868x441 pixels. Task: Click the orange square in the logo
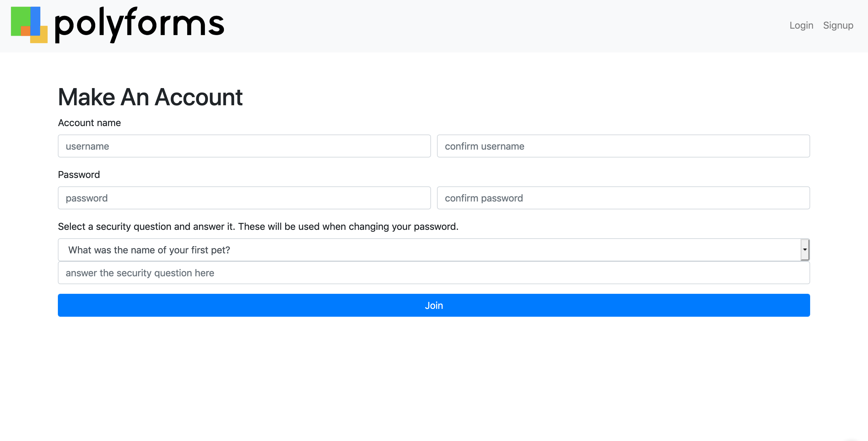26,31
